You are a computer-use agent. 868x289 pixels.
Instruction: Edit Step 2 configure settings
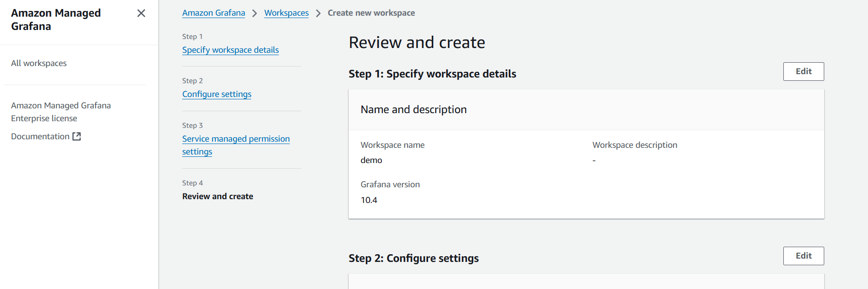803,256
